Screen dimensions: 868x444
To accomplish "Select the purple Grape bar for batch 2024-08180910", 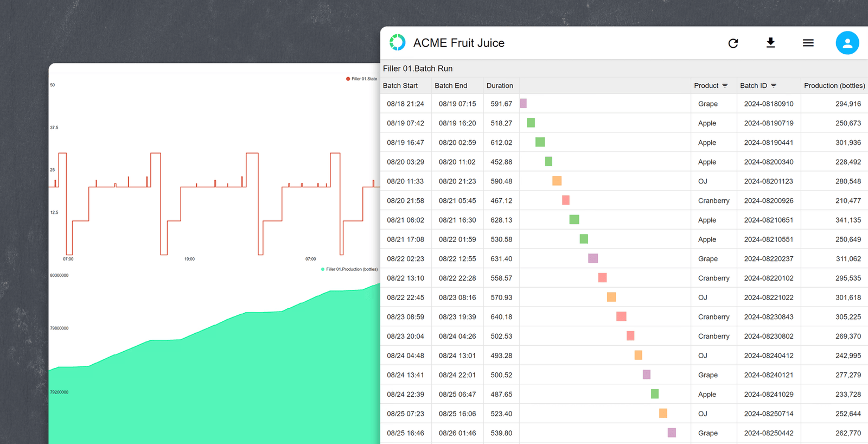I will pyautogui.click(x=524, y=103).
